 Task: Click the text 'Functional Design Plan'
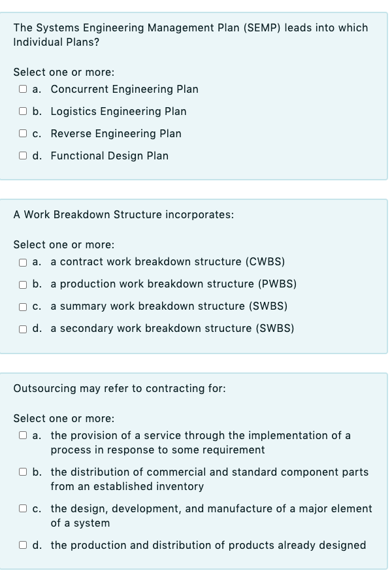click(x=109, y=156)
